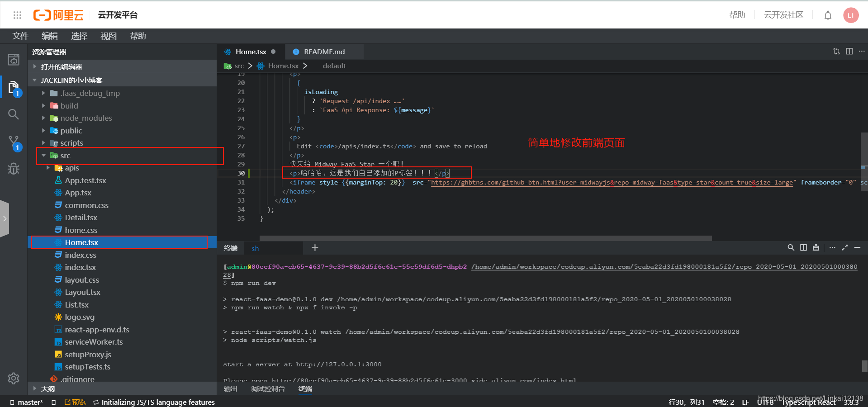This screenshot has width=868, height=407.
Task: Minimize the terminal panel
Action: tap(857, 247)
